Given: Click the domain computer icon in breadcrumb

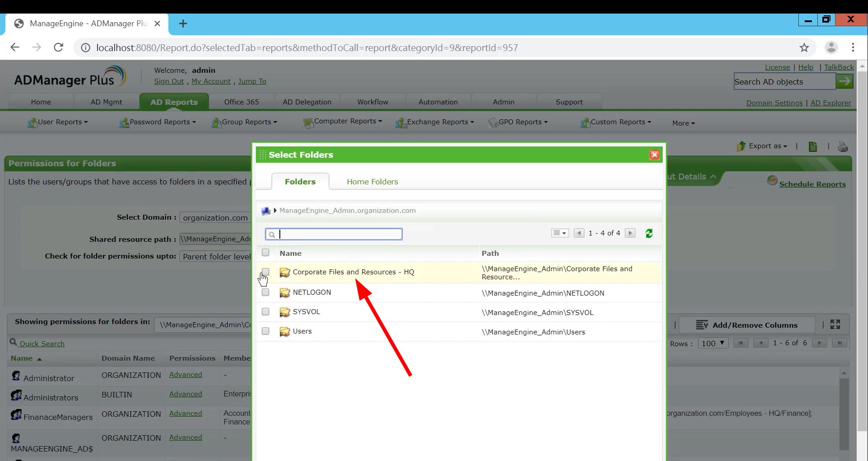Looking at the screenshot, I should click(266, 211).
